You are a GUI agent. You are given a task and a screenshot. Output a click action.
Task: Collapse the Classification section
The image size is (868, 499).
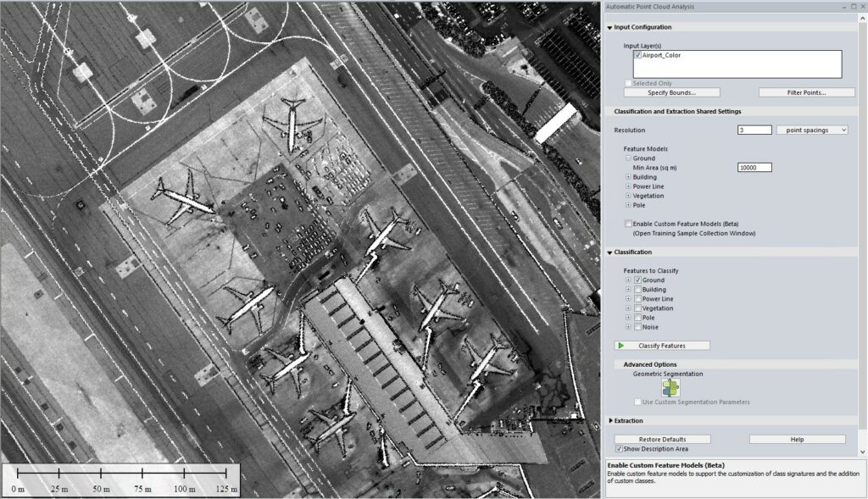click(610, 252)
